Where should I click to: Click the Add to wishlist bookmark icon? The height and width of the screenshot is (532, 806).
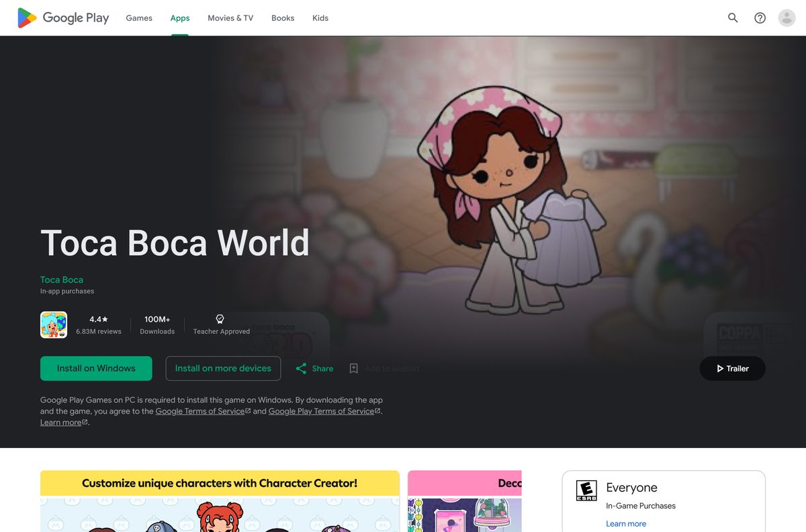pyautogui.click(x=354, y=369)
